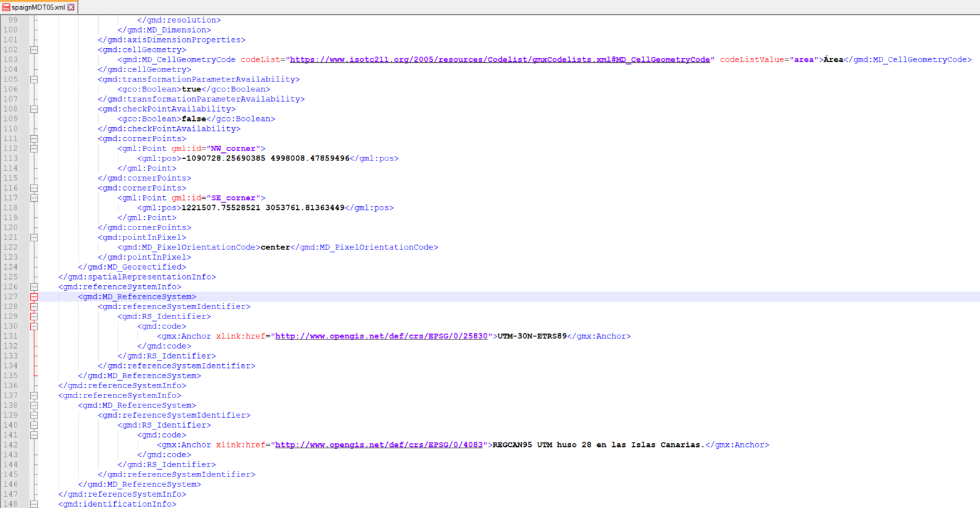Toggle the red fold marker on line 127
The height and width of the screenshot is (508, 980).
pyautogui.click(x=34, y=297)
